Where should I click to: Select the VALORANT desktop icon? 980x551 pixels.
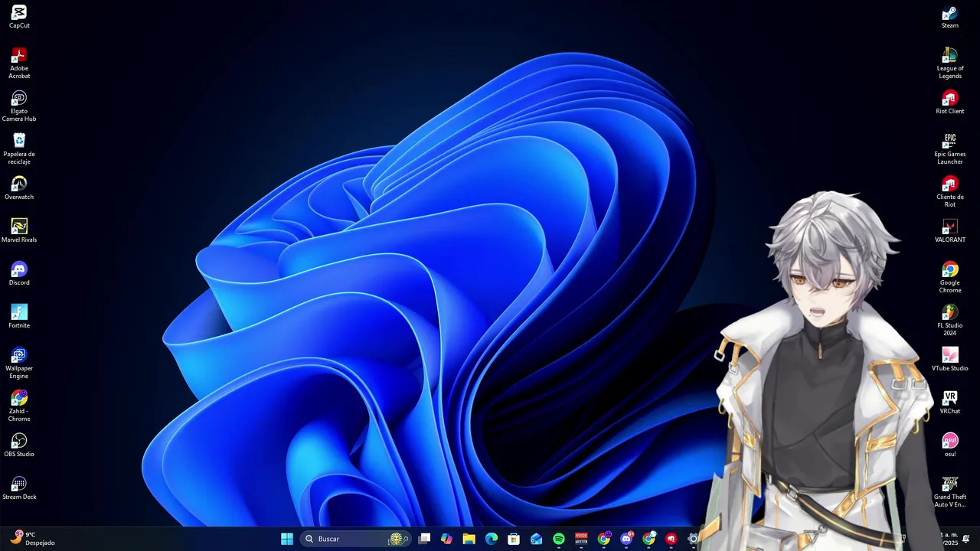point(950,231)
